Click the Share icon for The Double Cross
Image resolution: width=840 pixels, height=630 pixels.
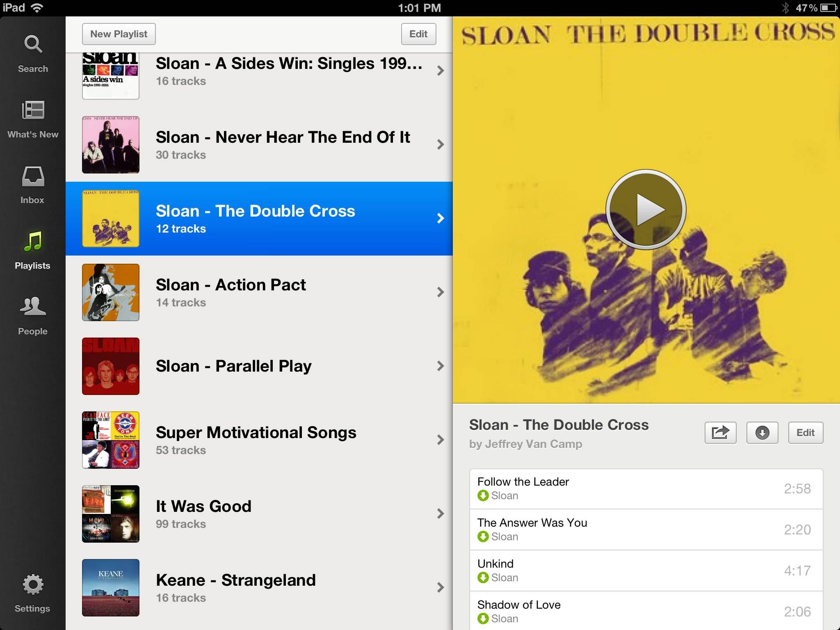[x=721, y=432]
